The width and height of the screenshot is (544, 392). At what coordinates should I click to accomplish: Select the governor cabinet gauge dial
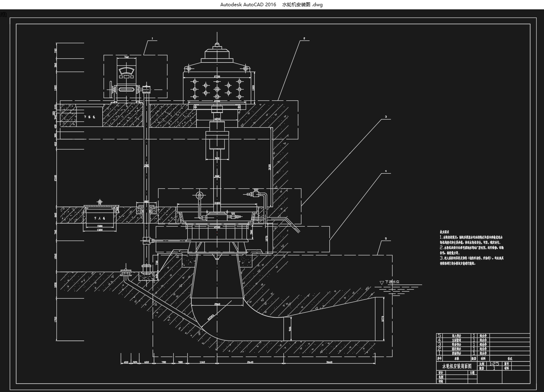tap(126, 71)
